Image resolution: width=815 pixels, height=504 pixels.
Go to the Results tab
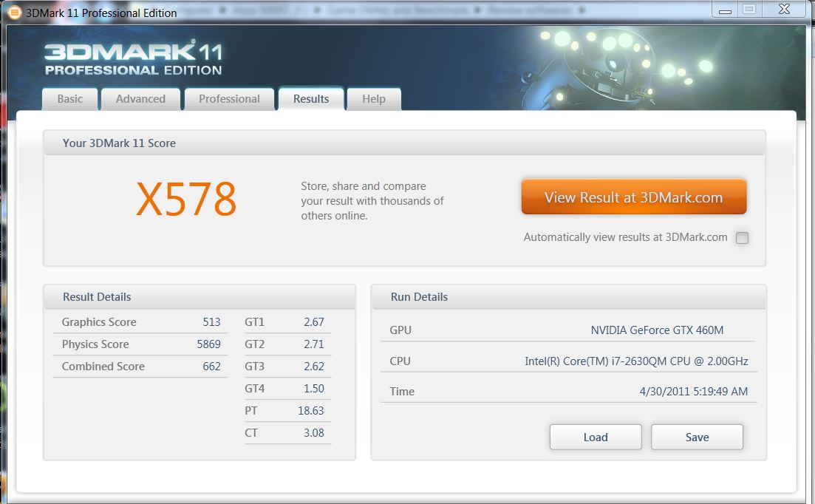tap(311, 99)
